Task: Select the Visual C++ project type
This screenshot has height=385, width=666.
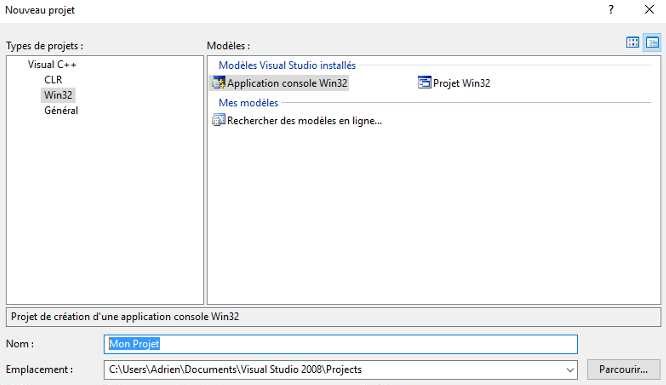Action: tap(52, 65)
